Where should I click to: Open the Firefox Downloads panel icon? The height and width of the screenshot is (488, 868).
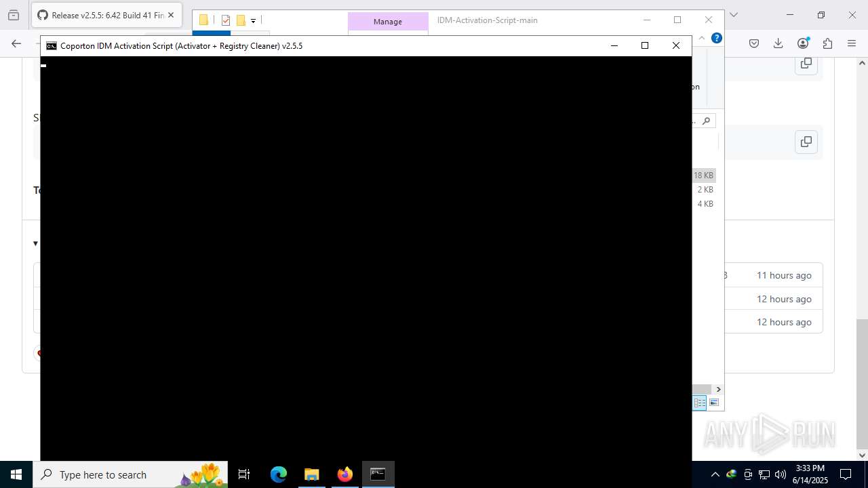pyautogui.click(x=778, y=43)
